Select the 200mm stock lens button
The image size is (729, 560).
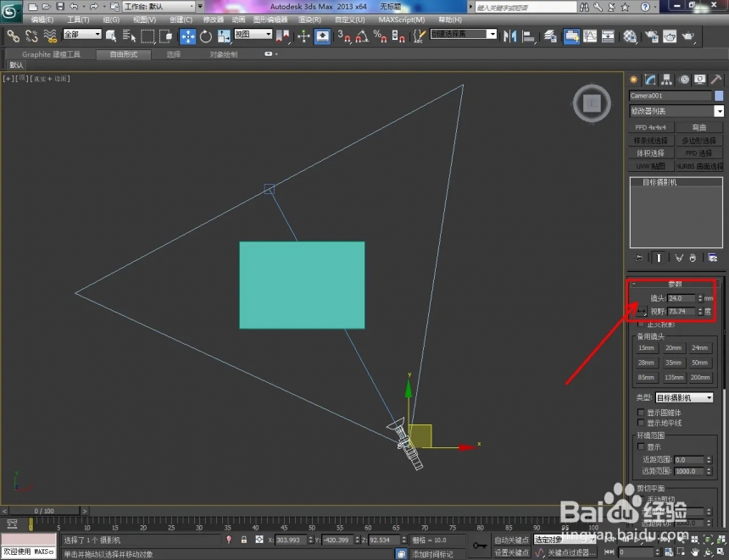click(699, 377)
